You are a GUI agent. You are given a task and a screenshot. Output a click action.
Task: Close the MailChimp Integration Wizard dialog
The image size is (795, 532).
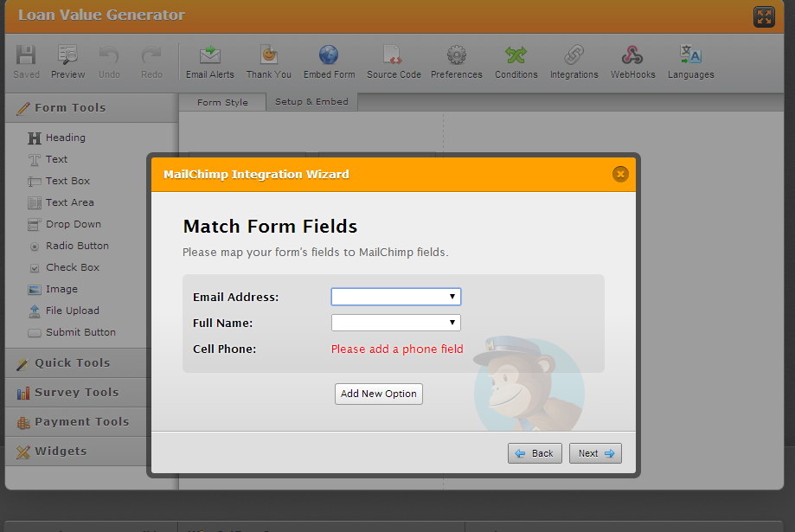[620, 174]
